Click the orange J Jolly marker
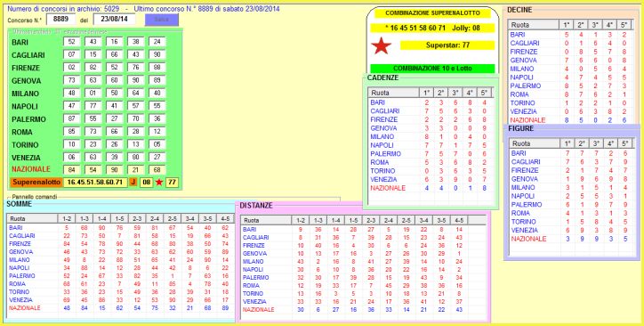This screenshot has width=644, height=326. pos(133,182)
